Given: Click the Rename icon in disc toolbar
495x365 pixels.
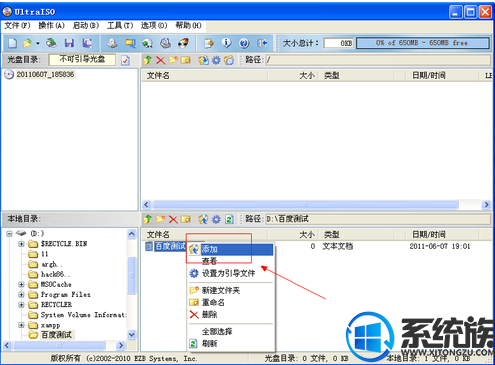Looking at the screenshot, I should (x=186, y=60).
